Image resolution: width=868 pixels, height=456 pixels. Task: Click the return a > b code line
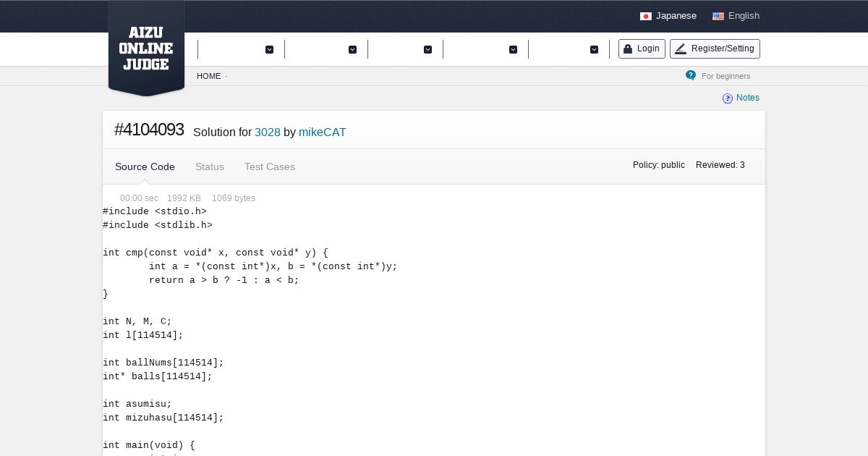pos(224,280)
